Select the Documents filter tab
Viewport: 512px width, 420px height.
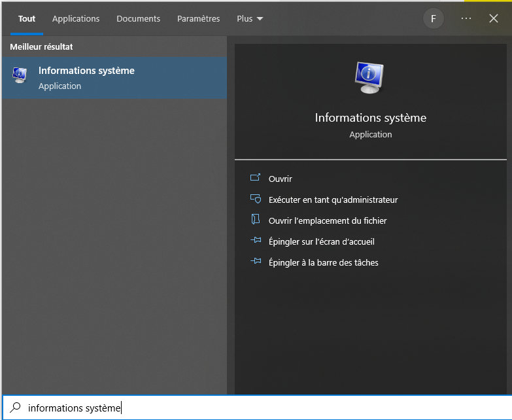[x=138, y=19]
